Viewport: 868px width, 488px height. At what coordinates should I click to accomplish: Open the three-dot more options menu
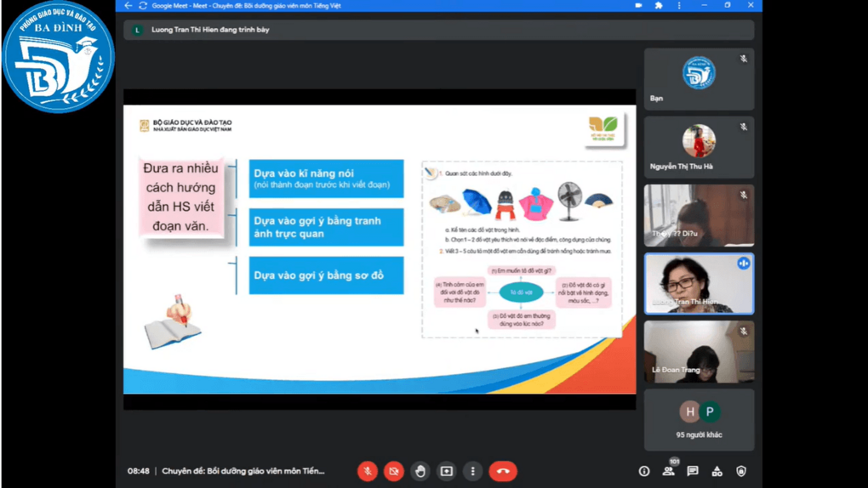pyautogui.click(x=472, y=471)
